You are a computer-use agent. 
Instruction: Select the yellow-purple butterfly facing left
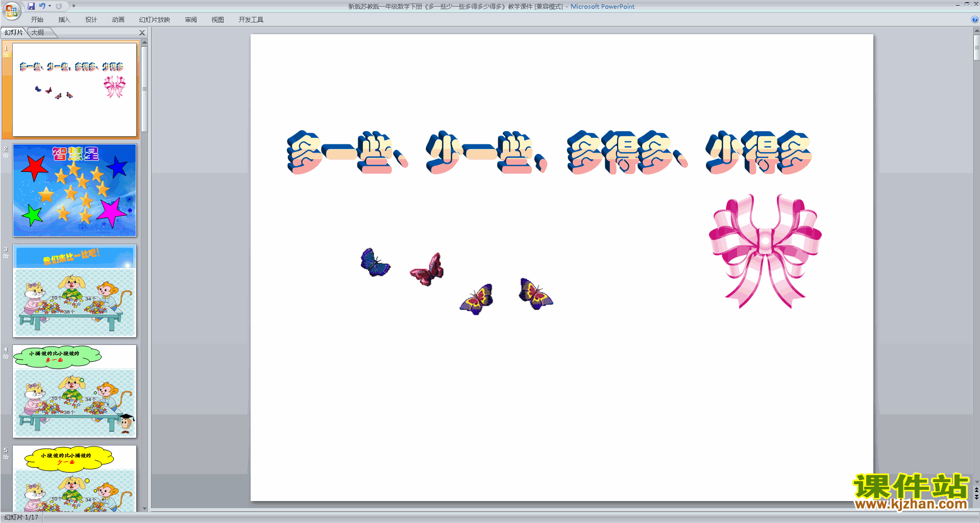tap(477, 299)
